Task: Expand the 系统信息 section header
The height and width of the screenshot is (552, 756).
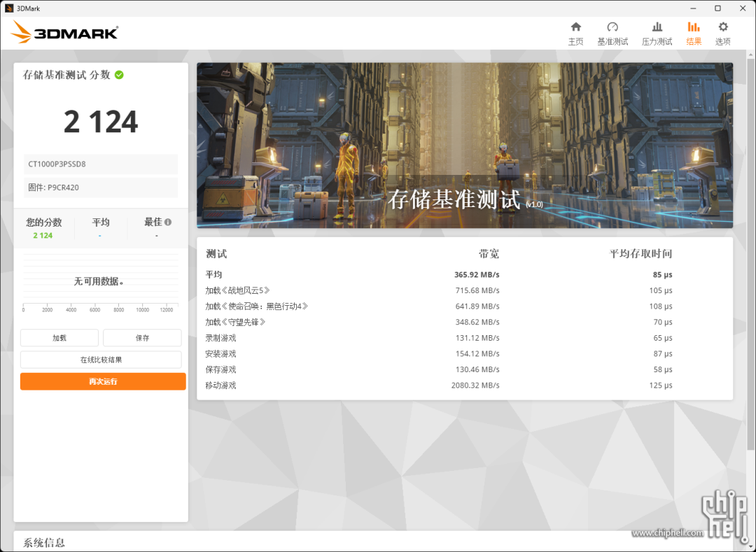Action: point(44,543)
